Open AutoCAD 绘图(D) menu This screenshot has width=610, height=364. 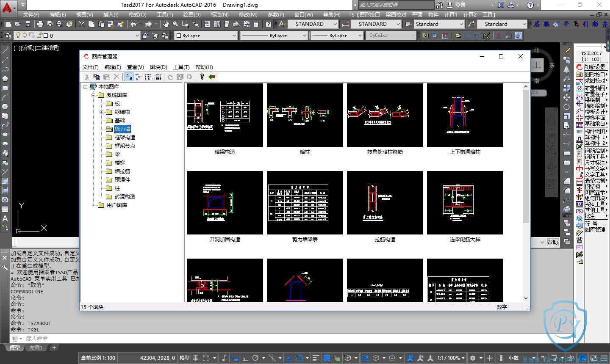coord(191,14)
